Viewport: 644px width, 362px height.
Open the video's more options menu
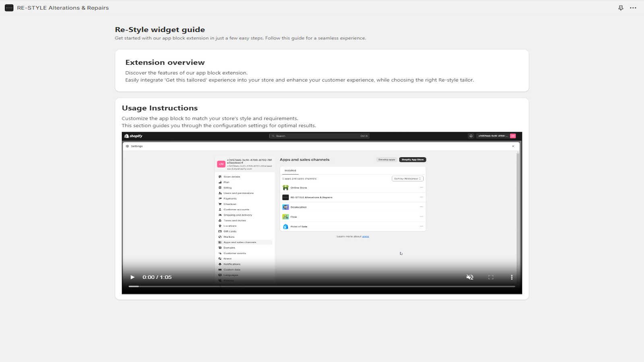pos(512,277)
